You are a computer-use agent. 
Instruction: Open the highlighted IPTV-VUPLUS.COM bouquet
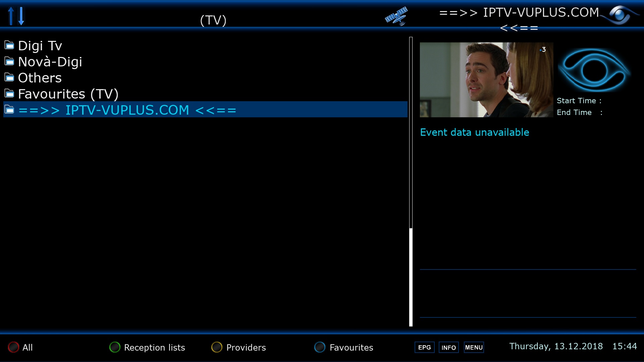tap(205, 110)
